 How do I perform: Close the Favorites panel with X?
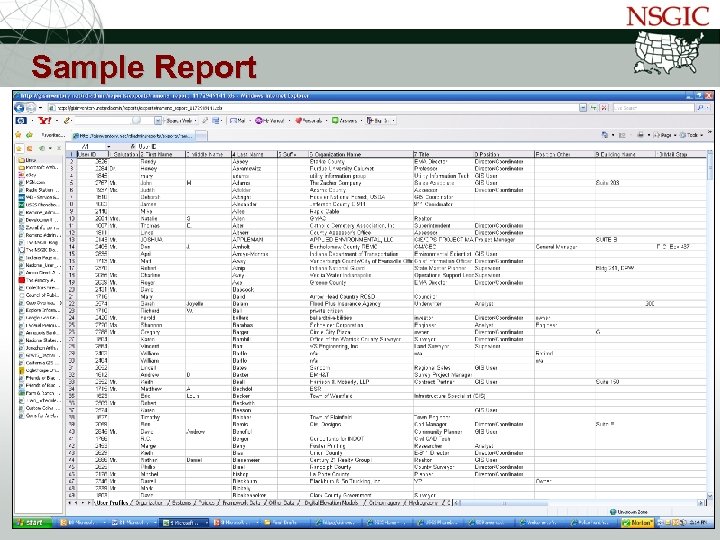[59, 148]
